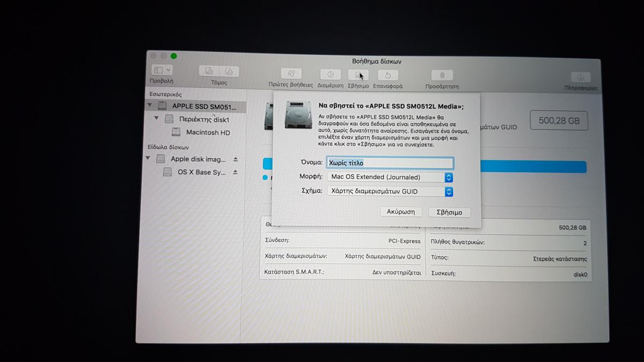Click the Ακύρωση (Cancel) button

point(401,212)
